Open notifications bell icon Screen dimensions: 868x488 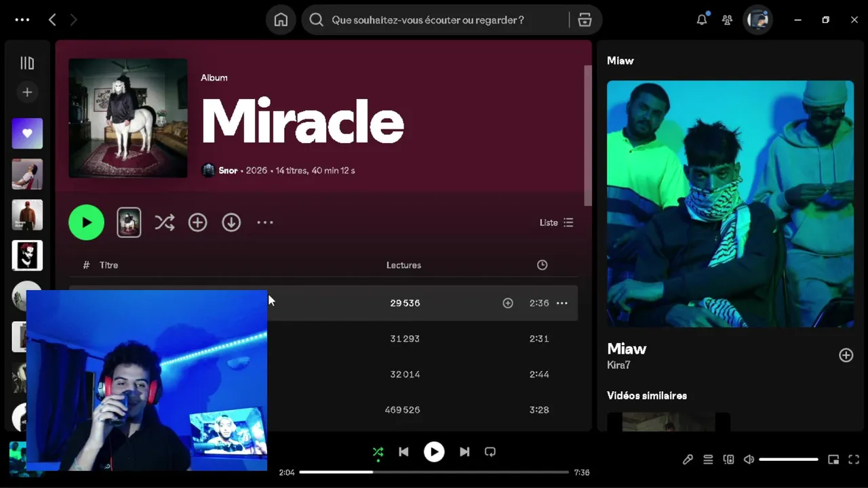click(x=702, y=20)
